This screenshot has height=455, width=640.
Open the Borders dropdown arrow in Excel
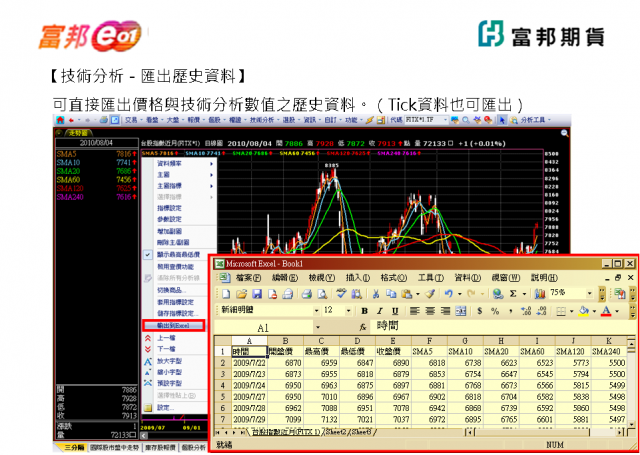tap(572, 311)
